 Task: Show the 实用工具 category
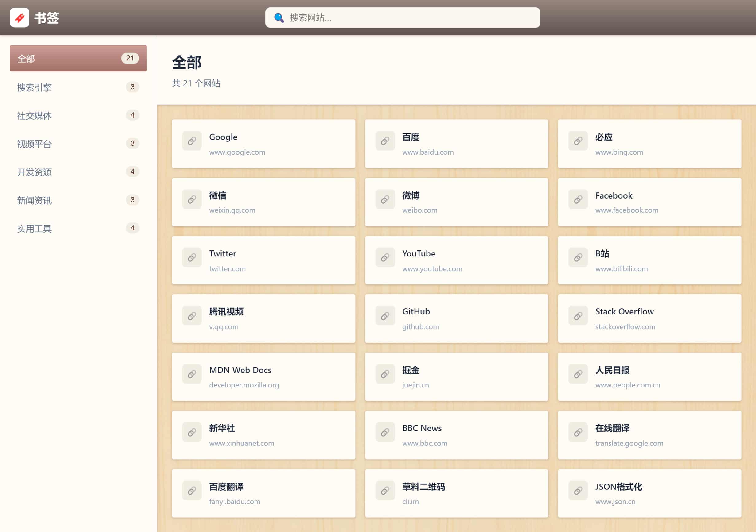point(78,228)
